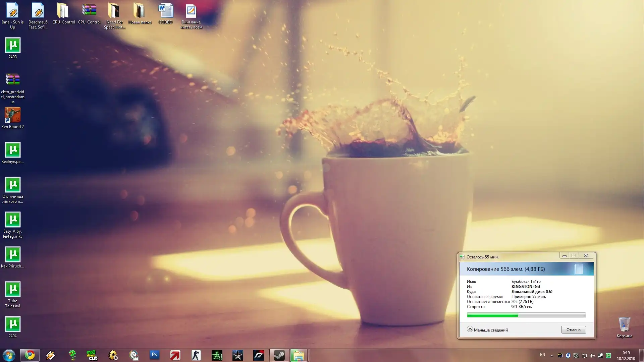Open Photoshop from the taskbar
The height and width of the screenshot is (362, 644).
pyautogui.click(x=154, y=355)
